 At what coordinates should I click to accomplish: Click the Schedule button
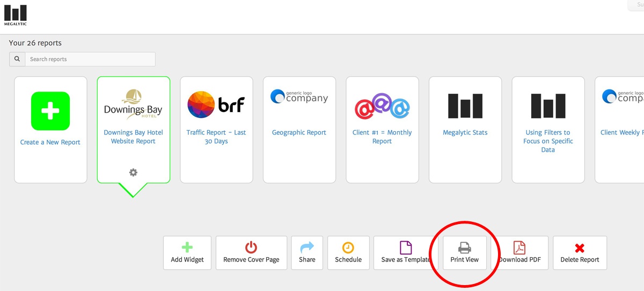(x=348, y=252)
